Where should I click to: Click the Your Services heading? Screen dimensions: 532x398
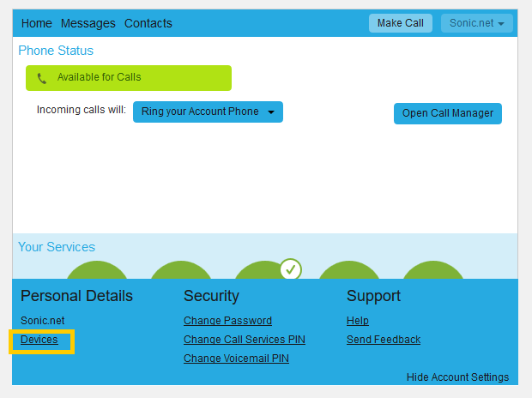click(57, 247)
